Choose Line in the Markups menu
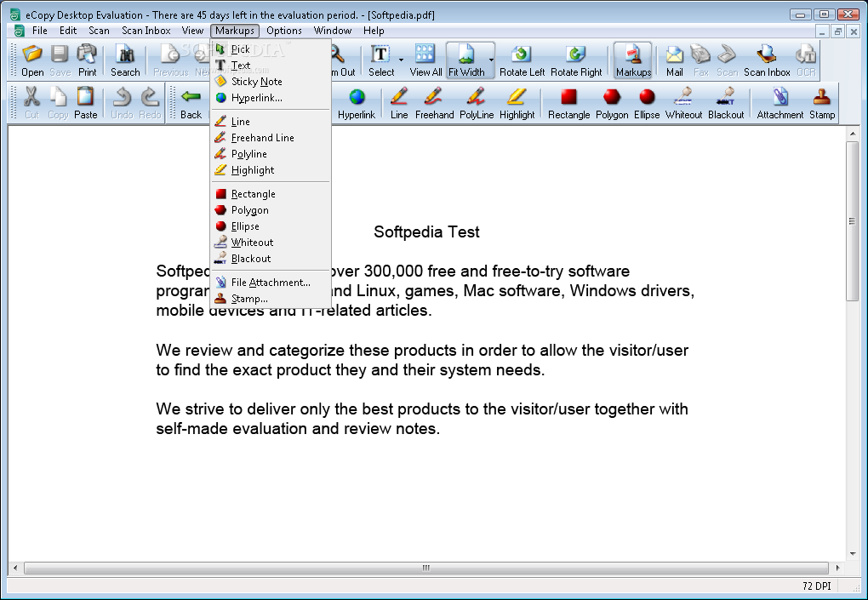Image resolution: width=868 pixels, height=600 pixels. point(271,122)
